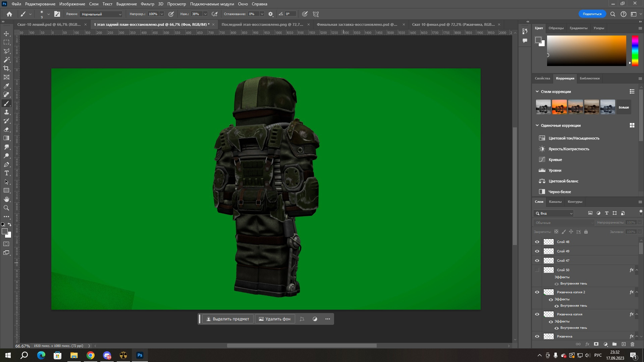Hide layer Слой 47
The width and height of the screenshot is (644, 362).
coord(537,261)
